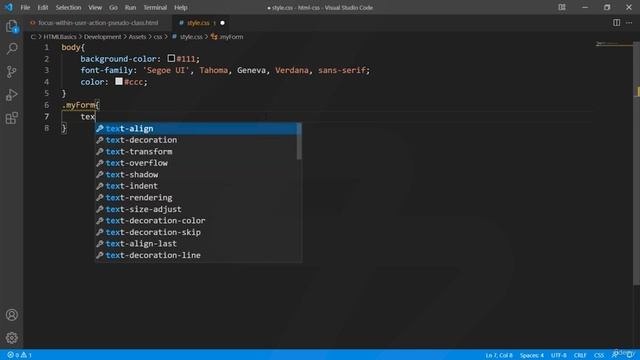The height and width of the screenshot is (360, 640).
Task: Choose text-align-last suggestion
Action: [x=196, y=244]
